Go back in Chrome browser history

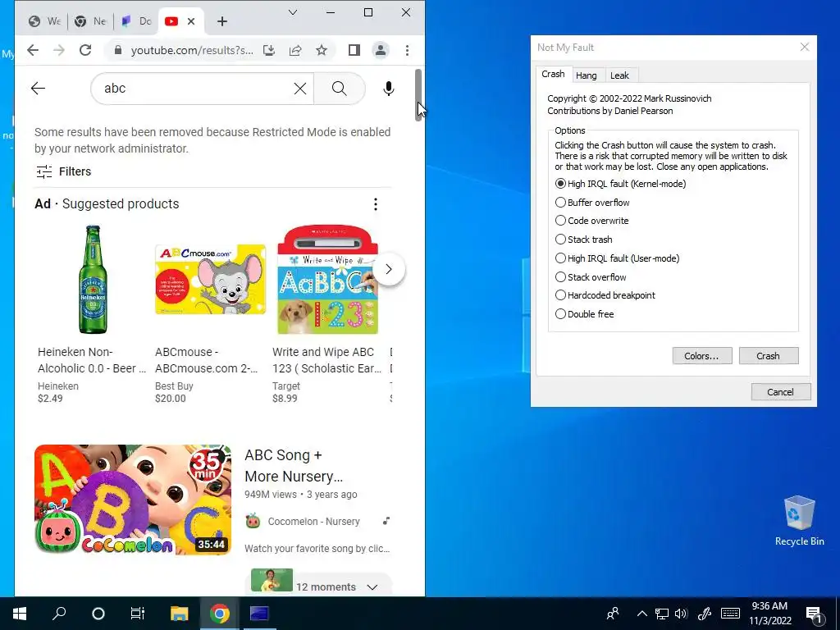point(33,50)
